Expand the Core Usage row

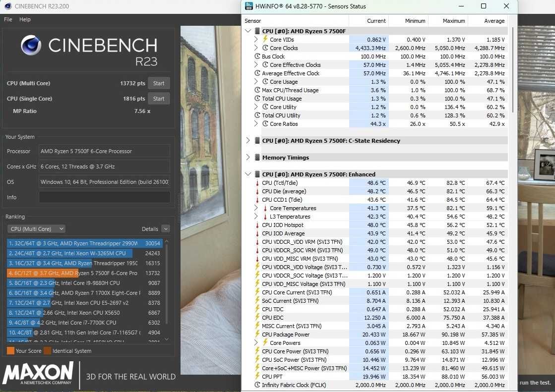(256, 82)
